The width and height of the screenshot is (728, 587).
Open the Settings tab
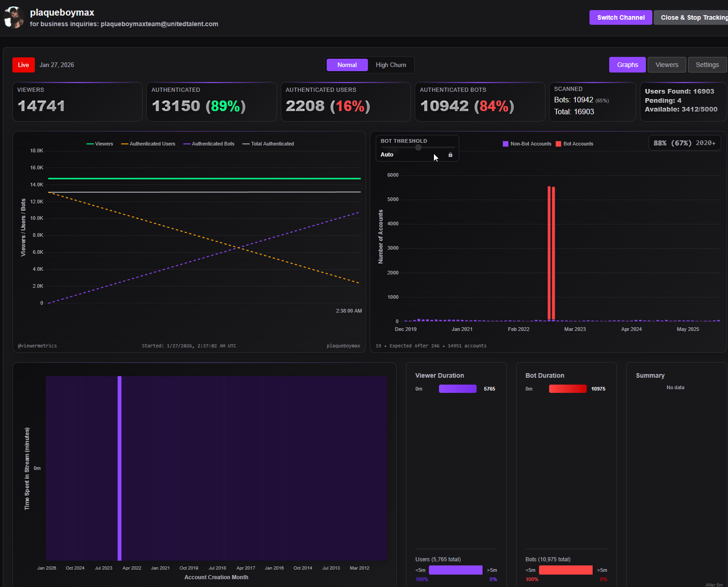tap(707, 65)
